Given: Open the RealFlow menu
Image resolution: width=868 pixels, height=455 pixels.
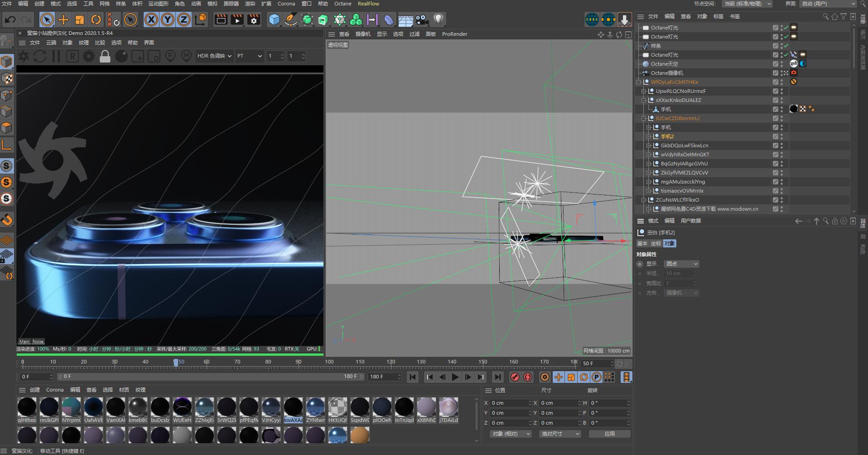Looking at the screenshot, I should [368, 4].
